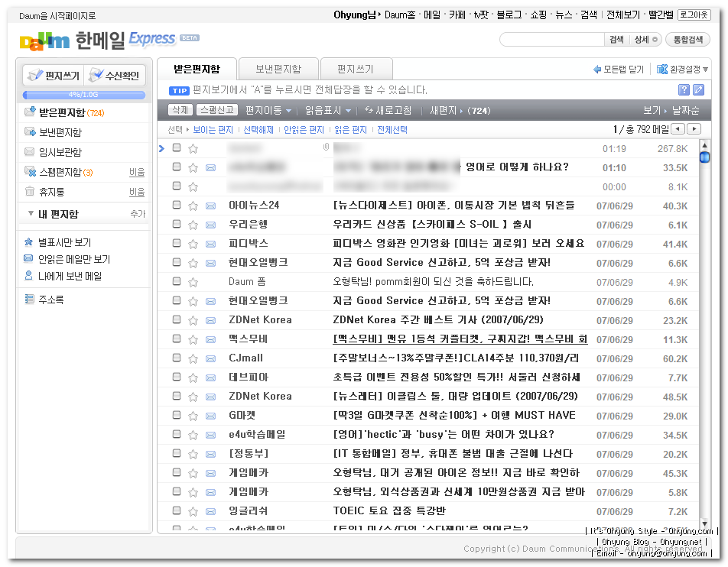Click the 모든탭 닫기 link

(x=619, y=69)
